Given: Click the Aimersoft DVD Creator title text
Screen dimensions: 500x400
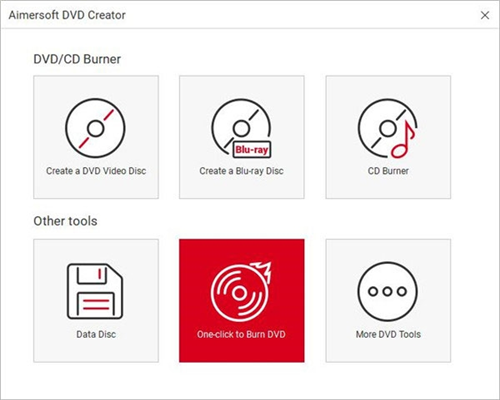Looking at the screenshot, I should point(67,15).
